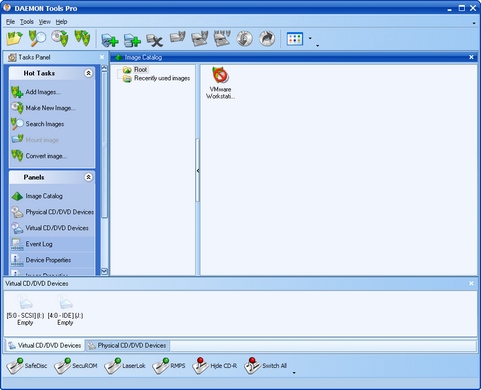This screenshot has height=390, width=481.
Task: Open menu bar options arrow at right
Action: (474, 23)
